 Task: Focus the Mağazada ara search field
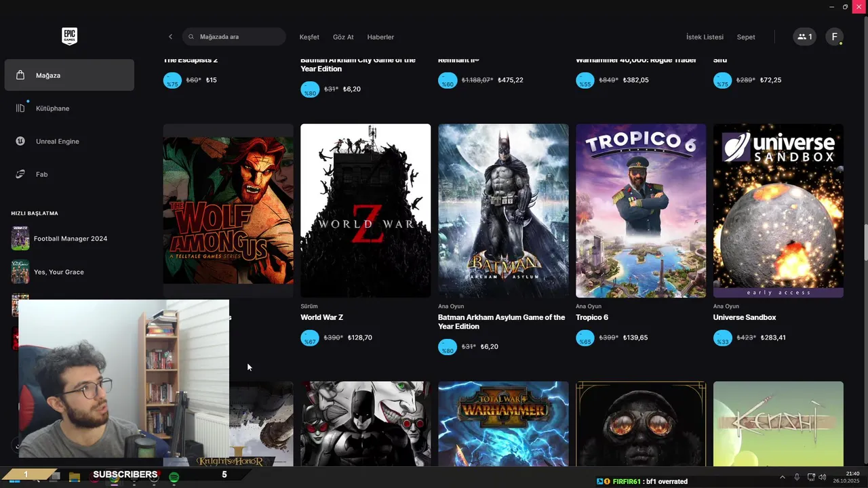234,37
